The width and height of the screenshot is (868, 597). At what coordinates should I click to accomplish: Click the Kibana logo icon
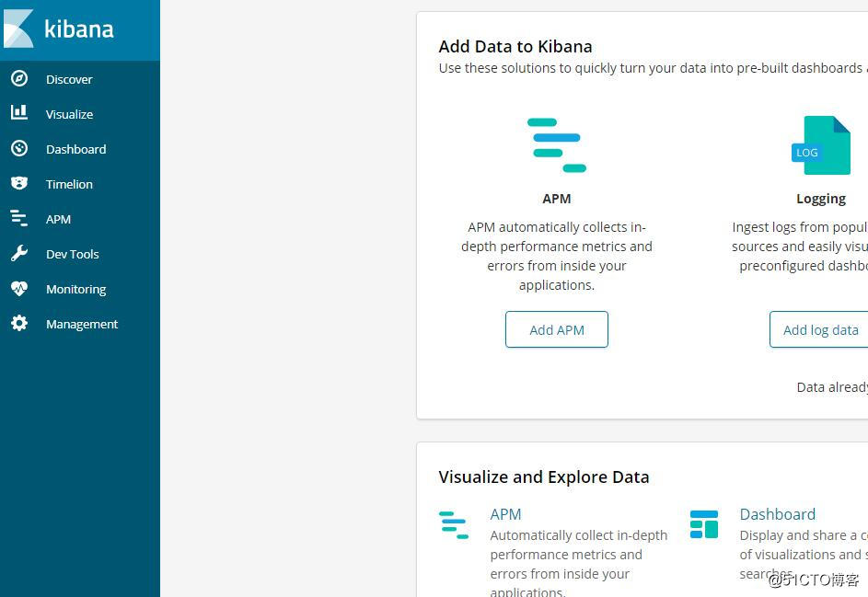[x=18, y=29]
